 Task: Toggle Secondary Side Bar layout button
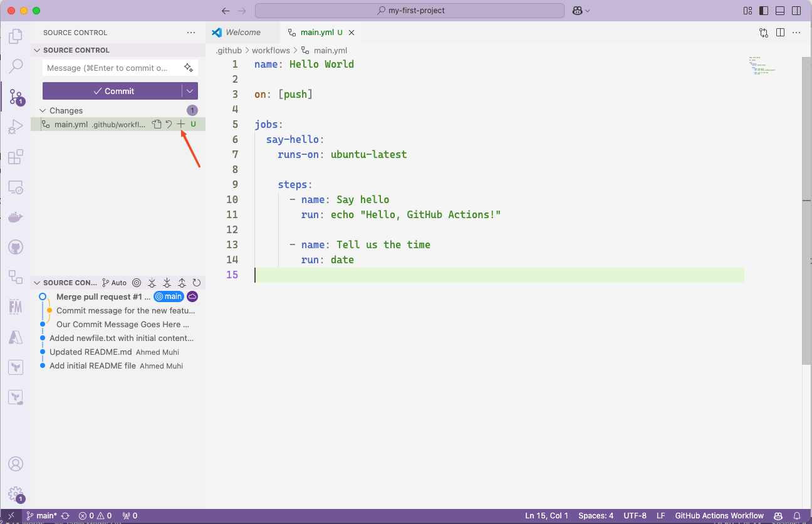(796, 11)
